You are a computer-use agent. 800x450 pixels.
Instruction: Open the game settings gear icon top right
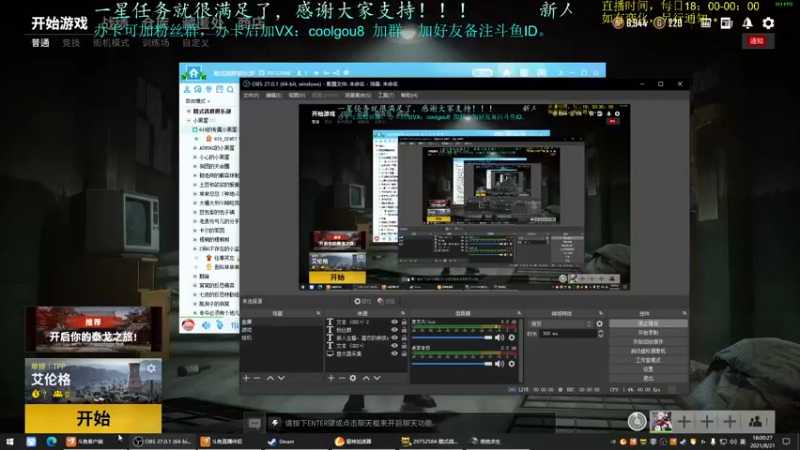click(x=768, y=23)
